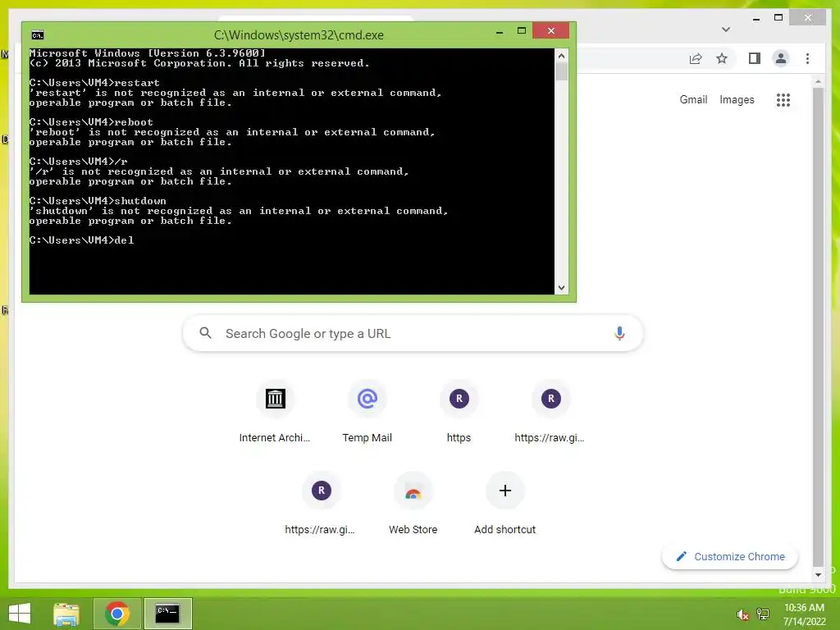840x630 pixels.
Task: Toggle Chrome side panel icon
Action: [x=755, y=58]
